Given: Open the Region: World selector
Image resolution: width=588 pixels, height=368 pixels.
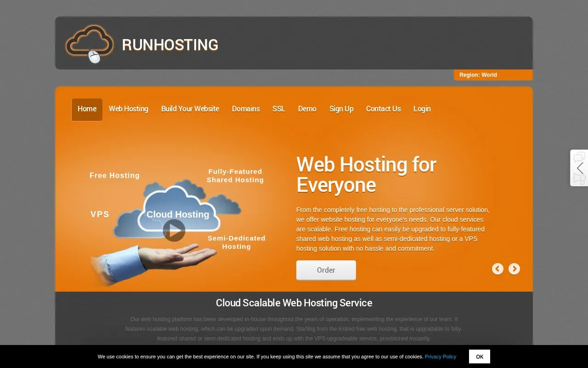Looking at the screenshot, I should [493, 75].
